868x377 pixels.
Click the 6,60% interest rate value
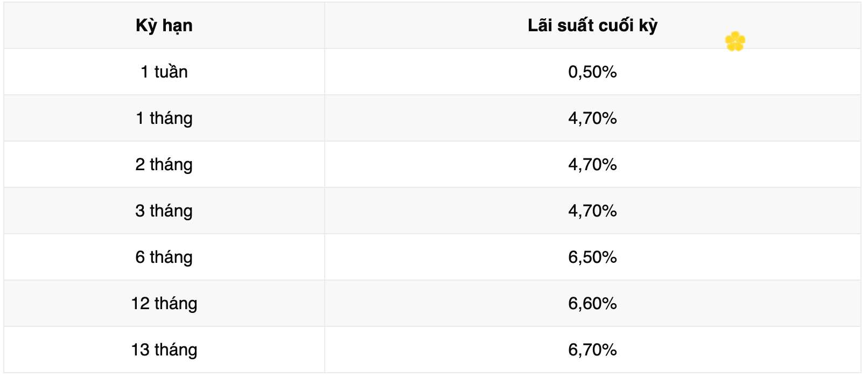(x=592, y=304)
